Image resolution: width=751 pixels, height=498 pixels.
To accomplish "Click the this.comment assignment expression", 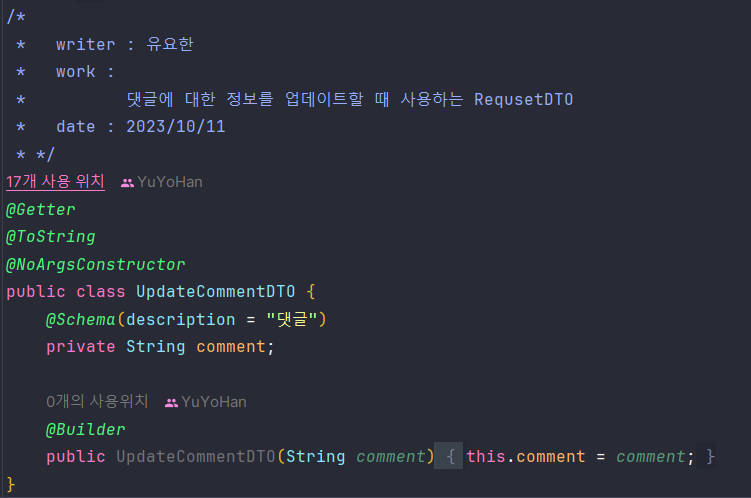I will (x=525, y=456).
